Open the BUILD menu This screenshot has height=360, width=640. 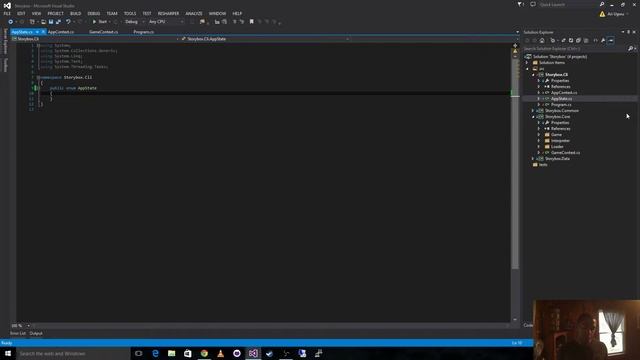(x=76, y=13)
